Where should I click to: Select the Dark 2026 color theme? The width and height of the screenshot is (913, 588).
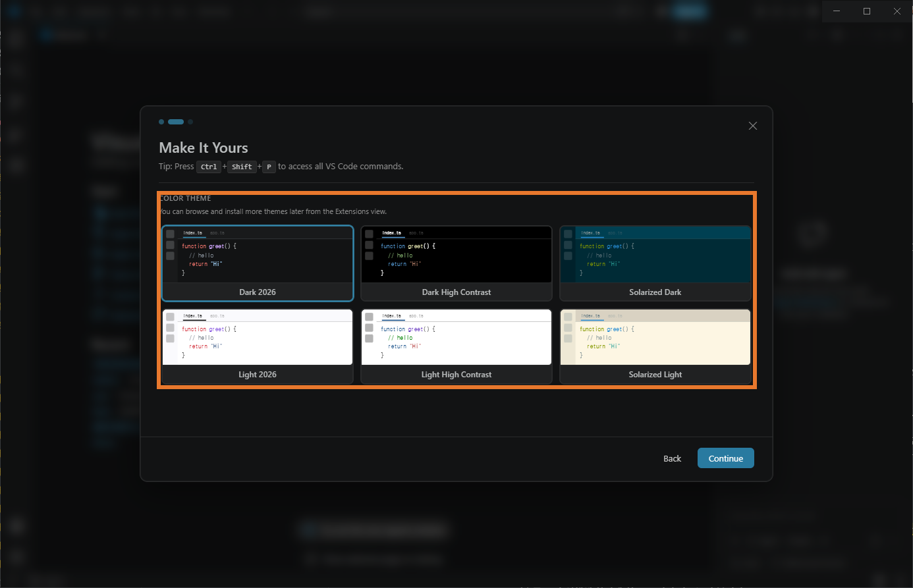(x=258, y=263)
